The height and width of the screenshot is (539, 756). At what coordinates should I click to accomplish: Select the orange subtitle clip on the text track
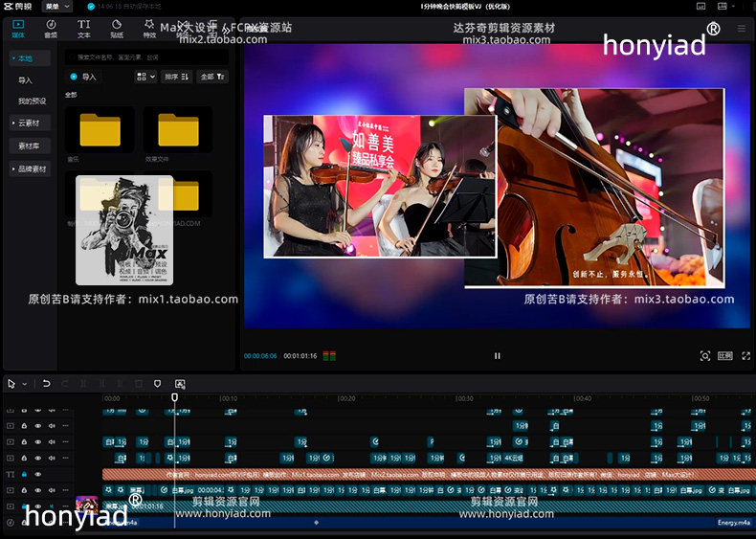[x=427, y=474]
